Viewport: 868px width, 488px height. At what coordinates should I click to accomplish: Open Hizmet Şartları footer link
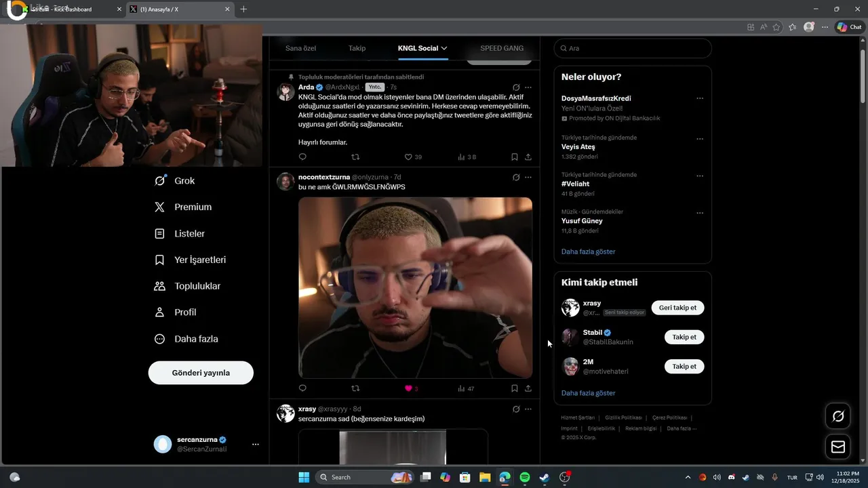(x=578, y=418)
